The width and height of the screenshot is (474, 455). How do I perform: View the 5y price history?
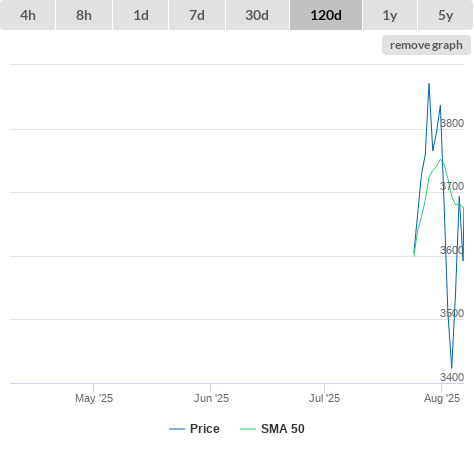446,15
